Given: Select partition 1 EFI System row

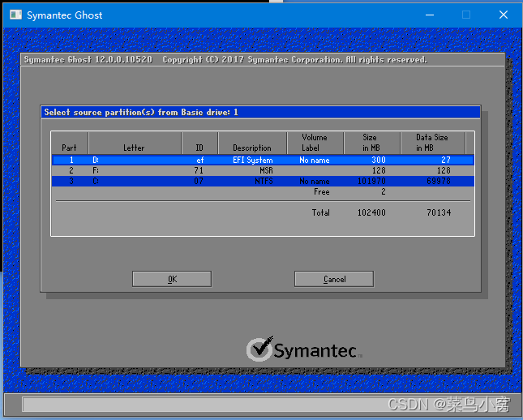Looking at the screenshot, I should point(263,160).
